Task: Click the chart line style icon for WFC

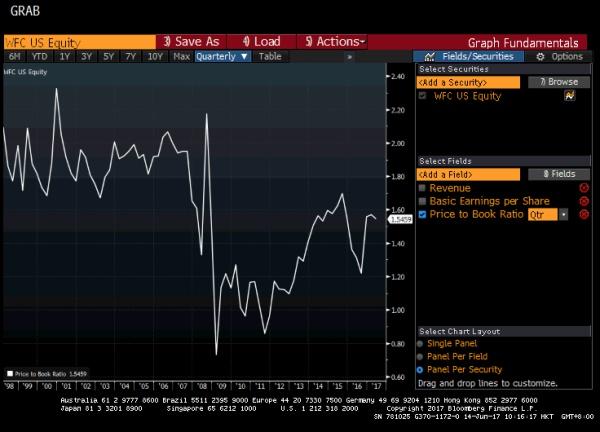Action: 569,96
